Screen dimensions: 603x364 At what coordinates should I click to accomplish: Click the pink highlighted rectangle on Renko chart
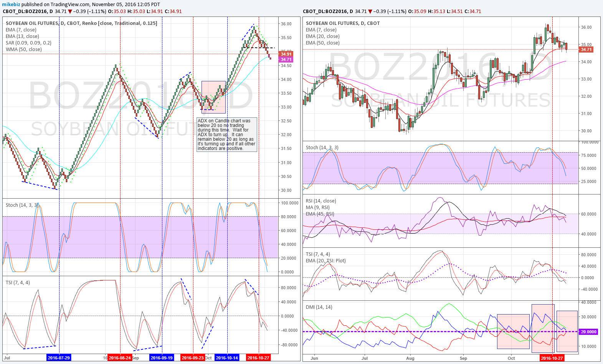coord(213,97)
